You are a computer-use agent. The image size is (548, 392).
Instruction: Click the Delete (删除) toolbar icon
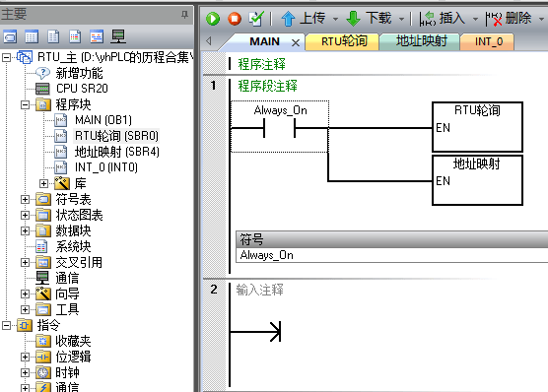494,19
